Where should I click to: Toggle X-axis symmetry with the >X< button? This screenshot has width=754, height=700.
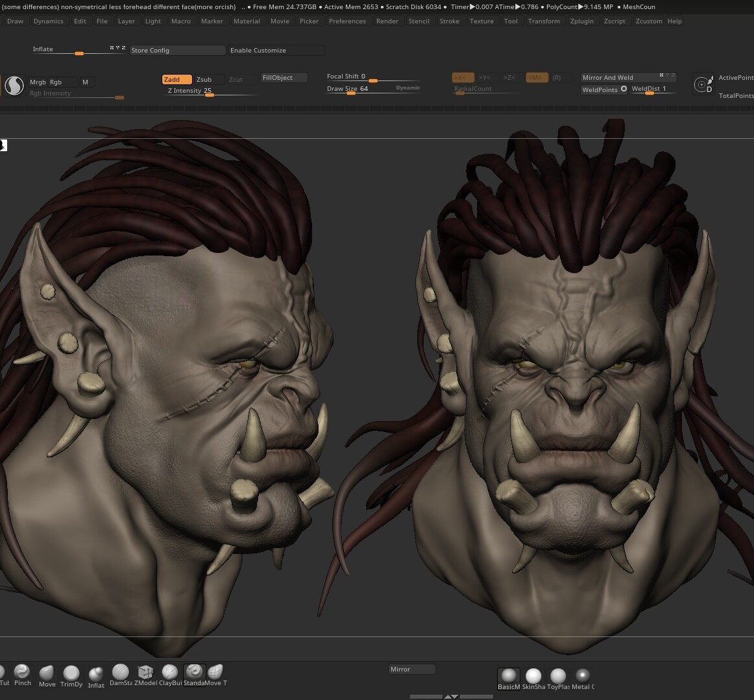click(461, 77)
